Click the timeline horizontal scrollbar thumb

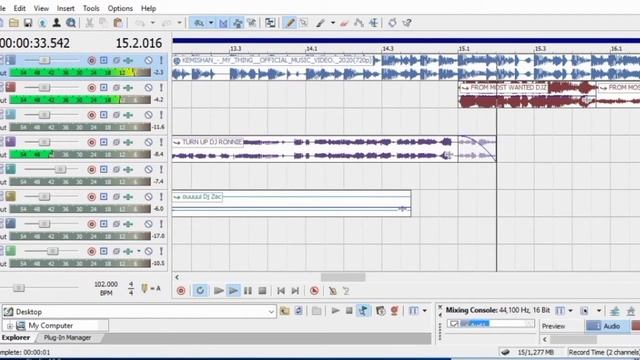[343, 278]
